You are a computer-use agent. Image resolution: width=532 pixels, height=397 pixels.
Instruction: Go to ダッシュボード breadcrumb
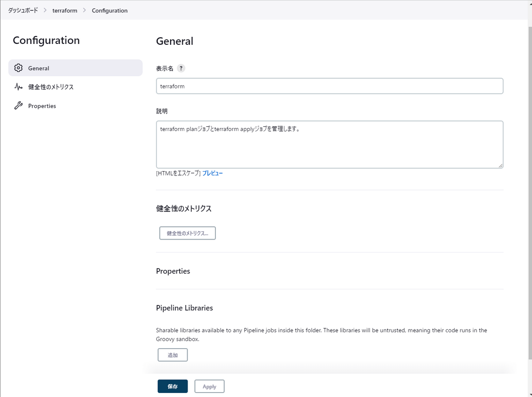click(23, 10)
